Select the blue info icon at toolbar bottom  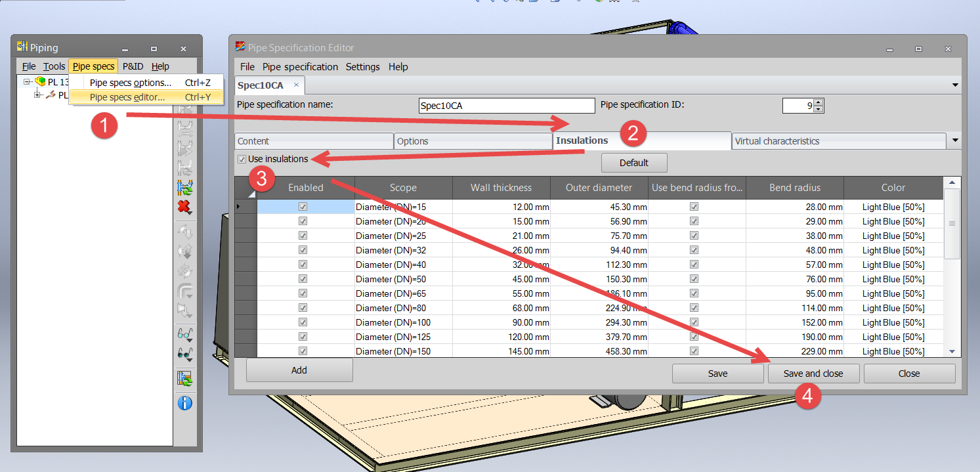click(186, 403)
